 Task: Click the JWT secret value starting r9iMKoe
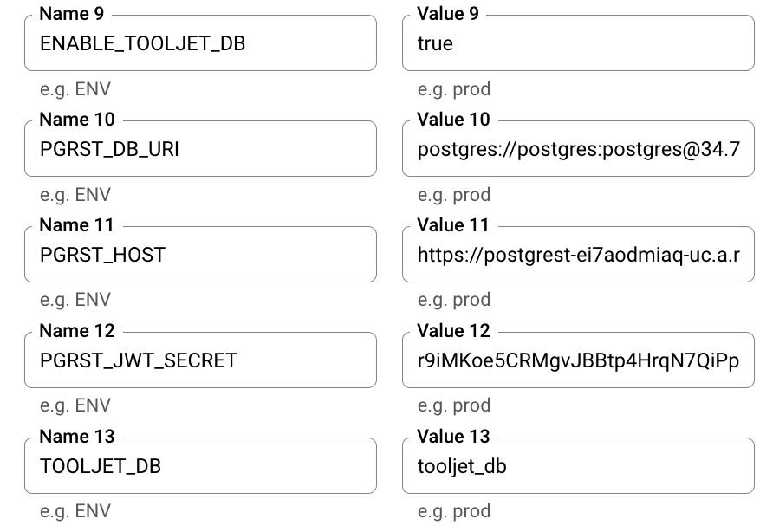(578, 360)
